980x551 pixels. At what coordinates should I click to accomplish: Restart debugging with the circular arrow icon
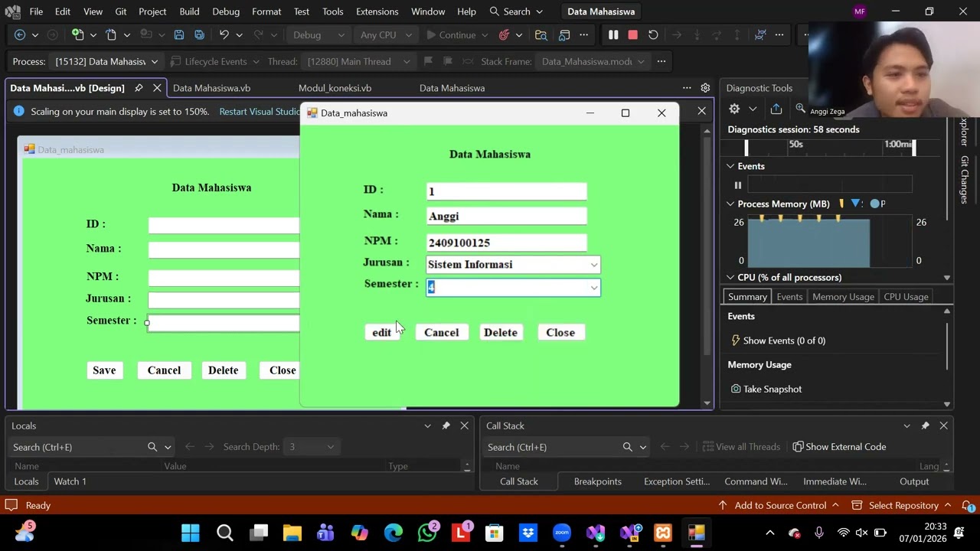click(653, 34)
